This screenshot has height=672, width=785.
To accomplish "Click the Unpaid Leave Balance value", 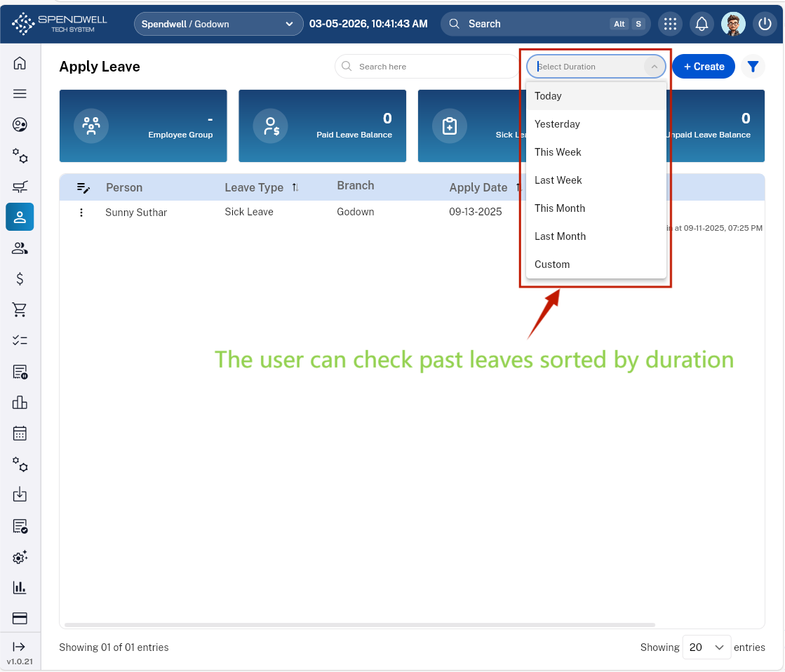I will [746, 119].
